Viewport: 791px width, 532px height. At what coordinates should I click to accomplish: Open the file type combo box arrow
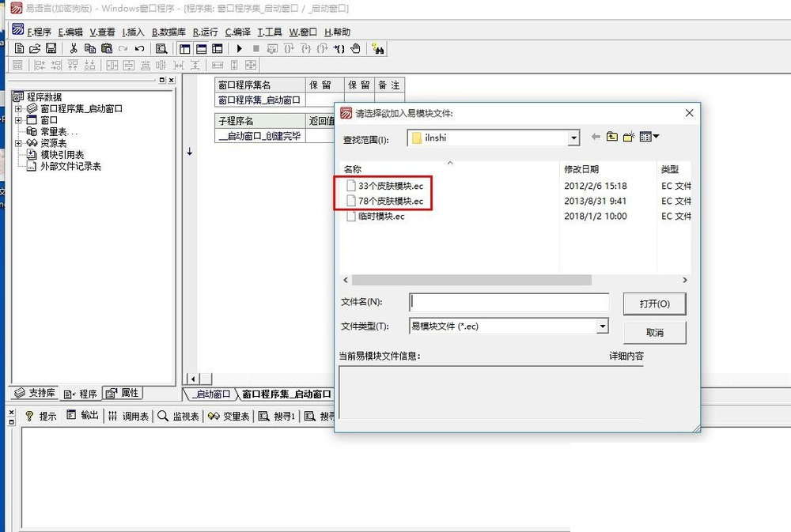(602, 326)
